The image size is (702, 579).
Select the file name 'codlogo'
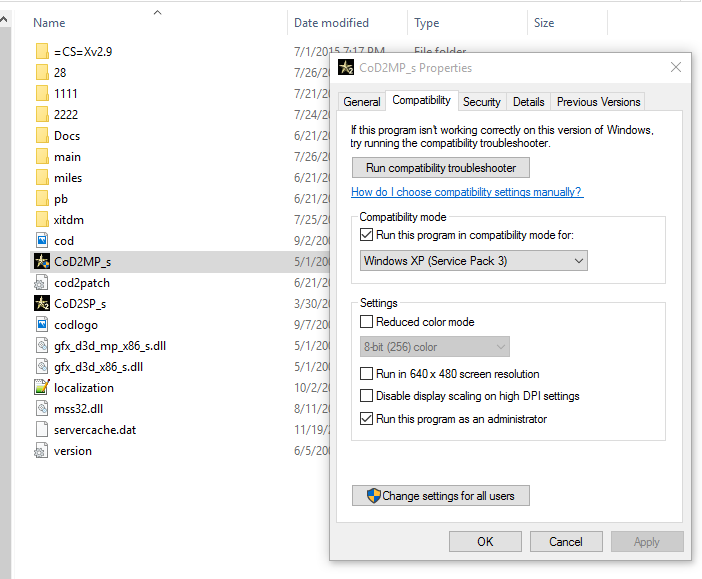coord(76,325)
